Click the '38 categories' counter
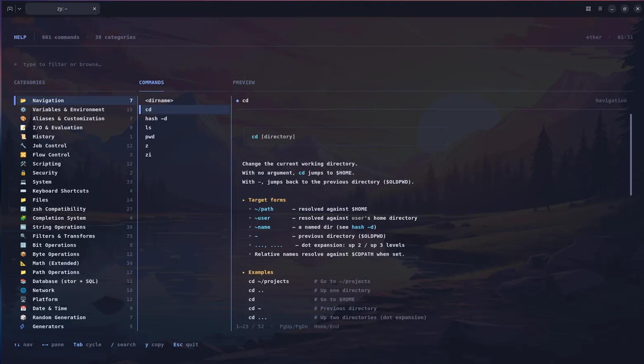This screenshot has height=364, width=644. click(115, 37)
